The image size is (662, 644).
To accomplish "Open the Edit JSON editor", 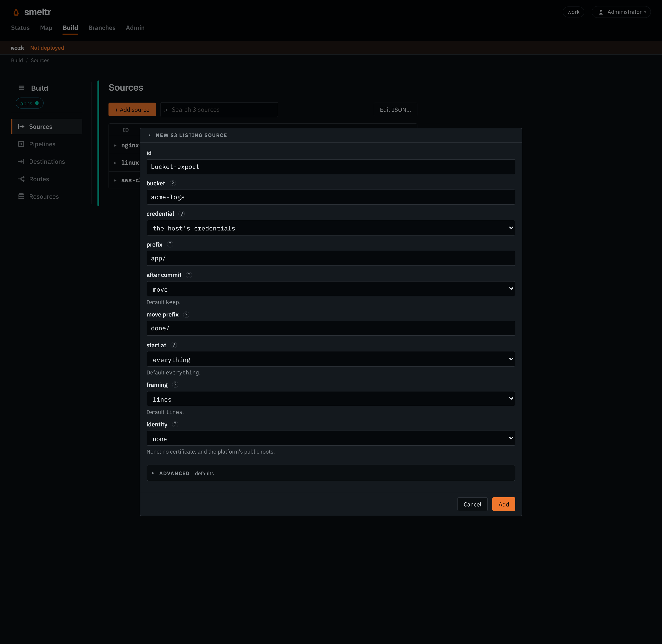I will point(395,109).
